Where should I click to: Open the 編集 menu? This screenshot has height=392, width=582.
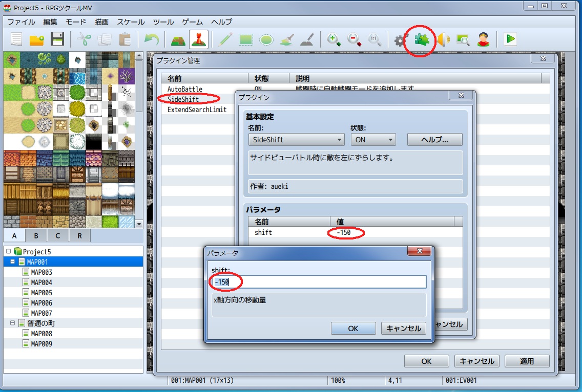(50, 22)
